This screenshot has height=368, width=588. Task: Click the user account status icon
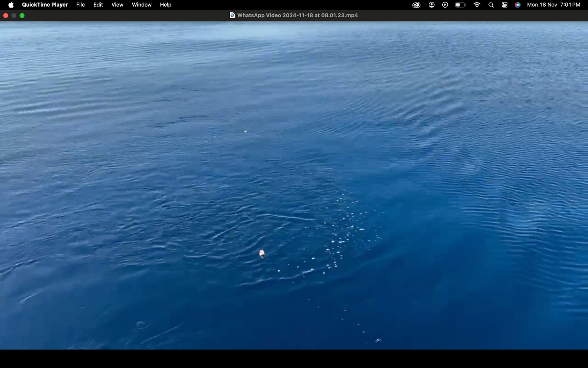pos(431,5)
